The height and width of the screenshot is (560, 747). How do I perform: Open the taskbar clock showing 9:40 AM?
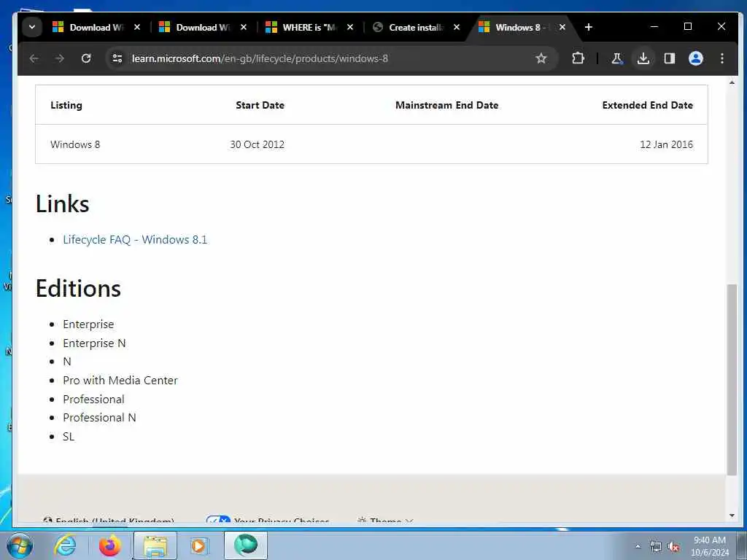coord(709,546)
